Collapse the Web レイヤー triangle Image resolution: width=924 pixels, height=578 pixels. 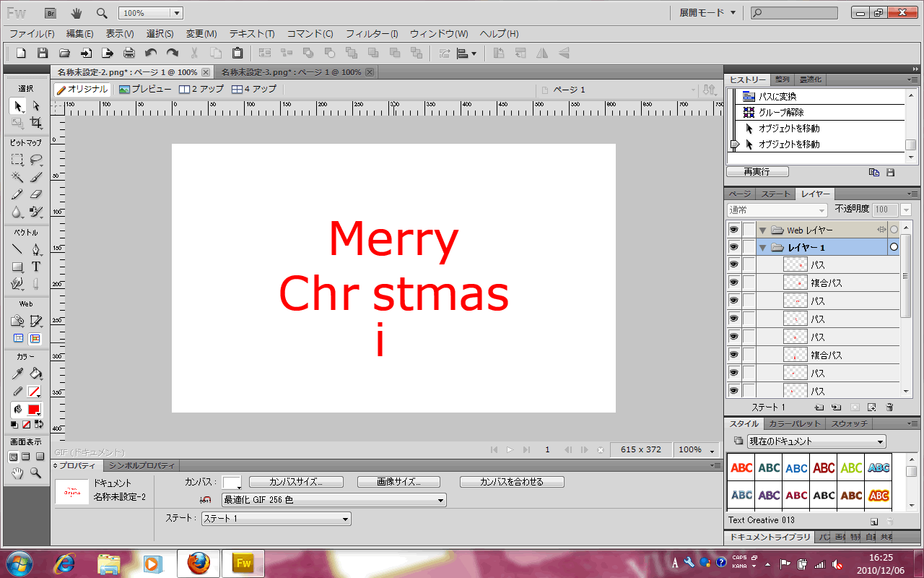[762, 230]
